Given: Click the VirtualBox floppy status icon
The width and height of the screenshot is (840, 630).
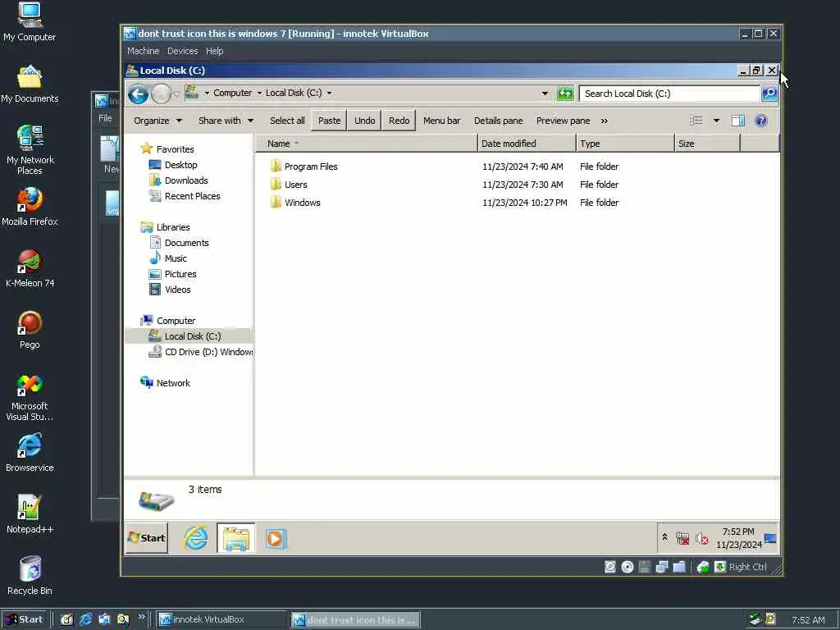Looking at the screenshot, I should point(645,567).
